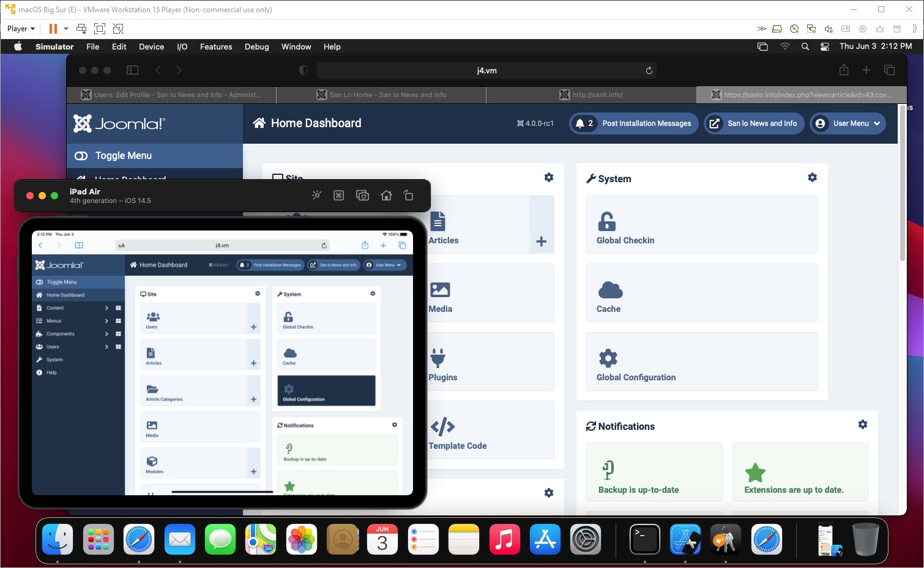Image resolution: width=924 pixels, height=568 pixels.
Task: Tap Post Installation Messages in iPad
Action: (x=270, y=265)
